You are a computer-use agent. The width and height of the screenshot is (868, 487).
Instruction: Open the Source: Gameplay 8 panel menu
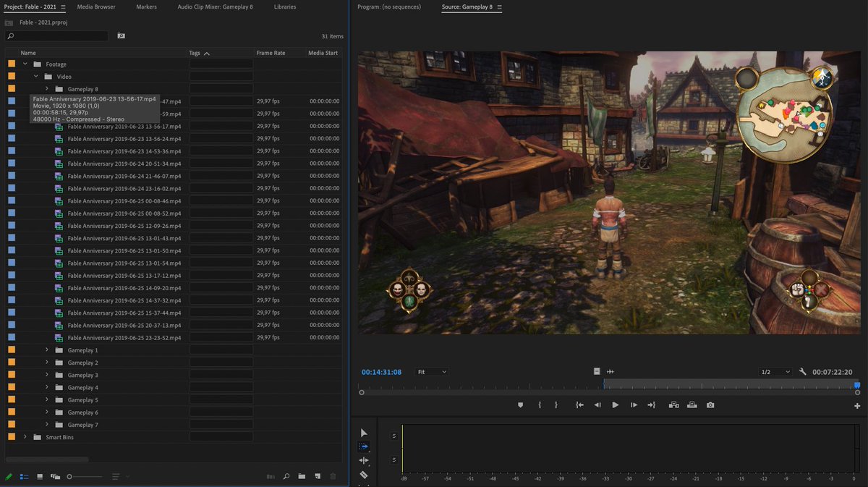(499, 7)
